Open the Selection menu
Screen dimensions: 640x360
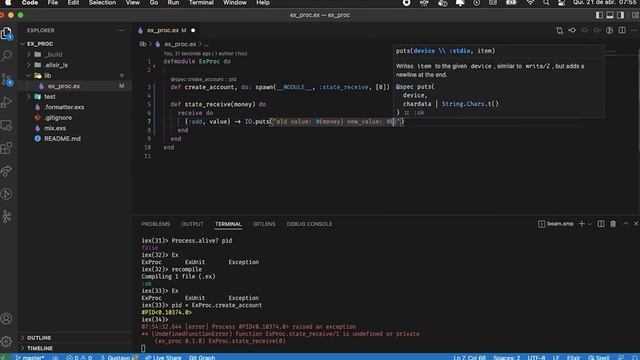coord(102,3)
